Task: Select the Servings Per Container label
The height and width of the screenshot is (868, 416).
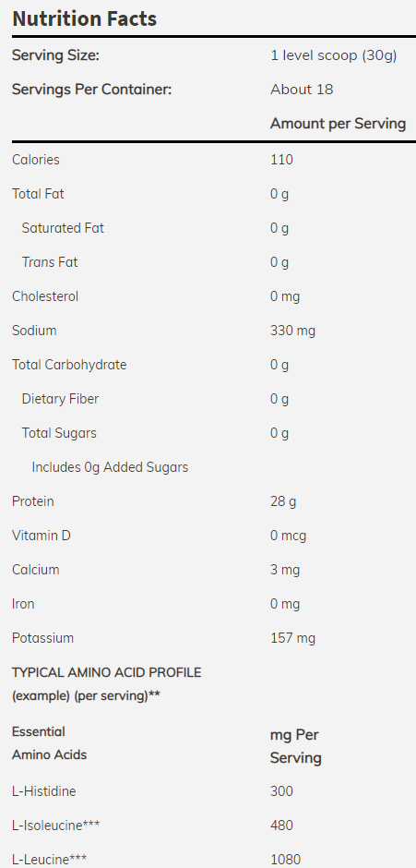Action: 92,90
